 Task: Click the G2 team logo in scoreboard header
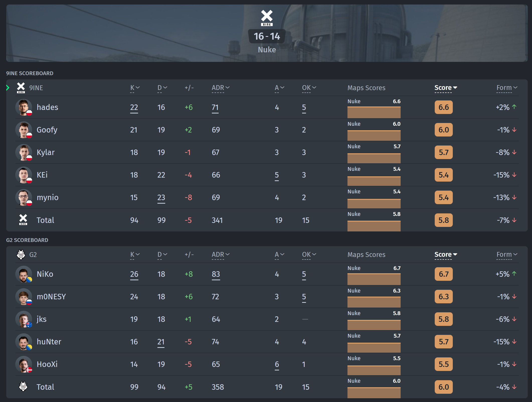(x=21, y=254)
